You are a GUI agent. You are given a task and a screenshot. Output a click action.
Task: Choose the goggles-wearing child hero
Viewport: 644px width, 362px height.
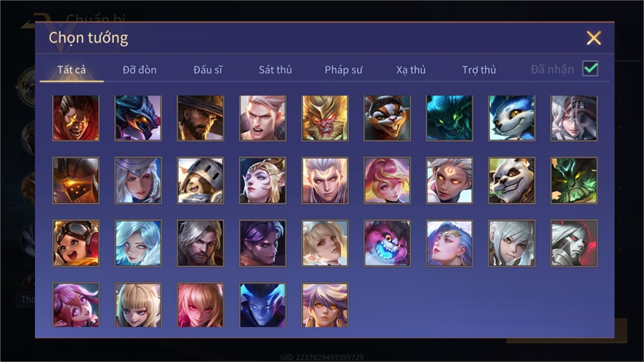pyautogui.click(x=76, y=243)
